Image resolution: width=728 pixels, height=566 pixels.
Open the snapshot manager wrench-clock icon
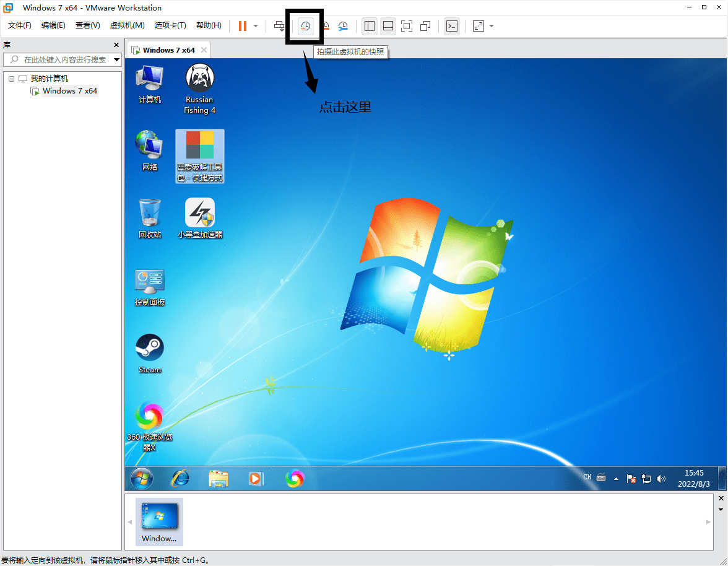(x=343, y=27)
